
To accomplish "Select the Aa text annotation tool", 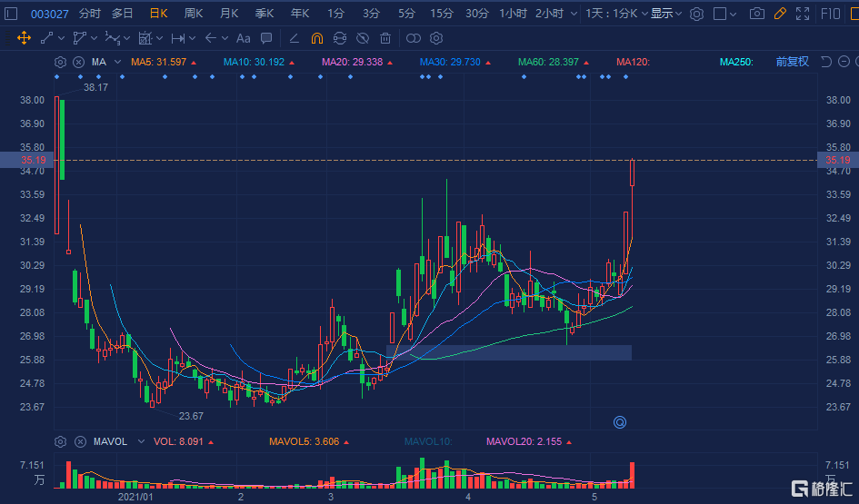I will tap(243, 38).
